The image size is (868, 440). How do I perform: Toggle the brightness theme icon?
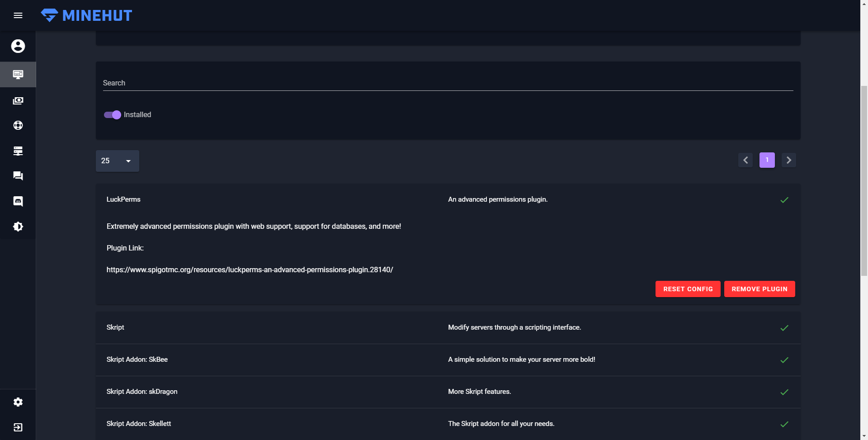click(18, 227)
